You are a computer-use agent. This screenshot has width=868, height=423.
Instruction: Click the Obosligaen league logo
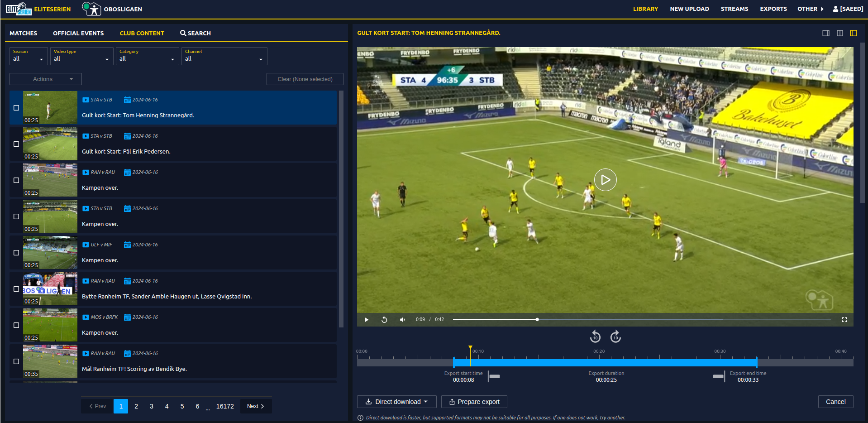[91, 9]
